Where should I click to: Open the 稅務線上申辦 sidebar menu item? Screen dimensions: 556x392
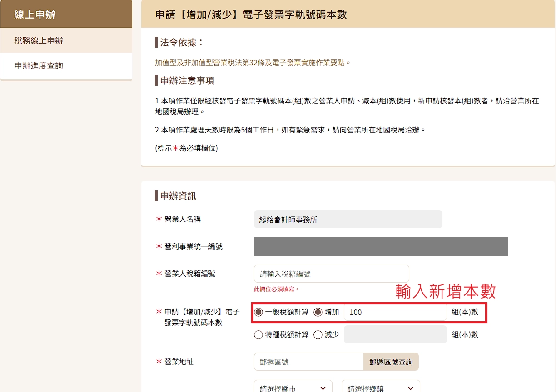[x=39, y=41]
